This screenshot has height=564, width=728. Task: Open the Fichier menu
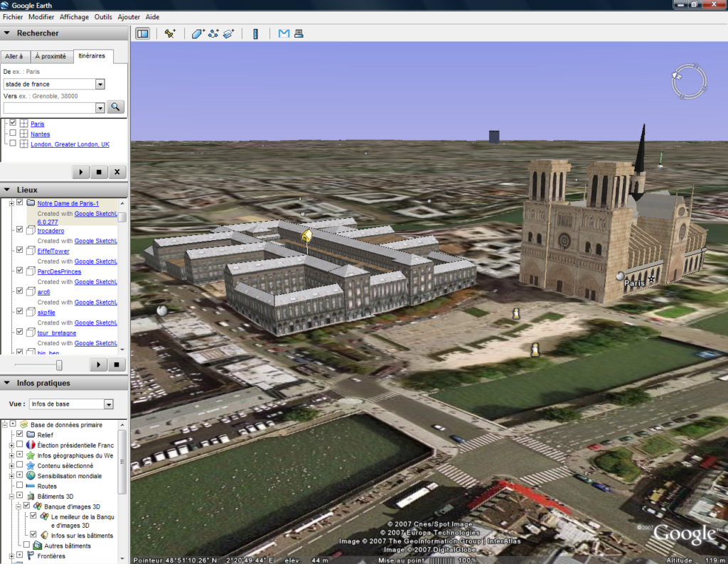pyautogui.click(x=13, y=17)
